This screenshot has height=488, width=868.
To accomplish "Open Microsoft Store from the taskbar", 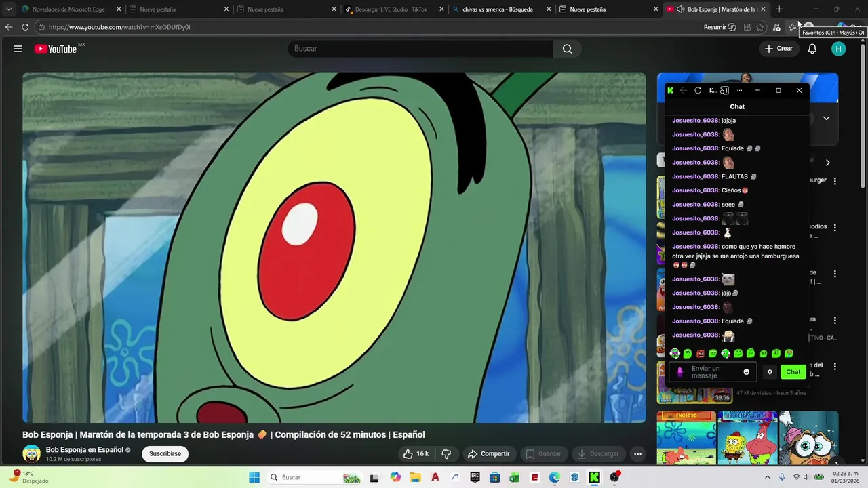I will (x=495, y=477).
